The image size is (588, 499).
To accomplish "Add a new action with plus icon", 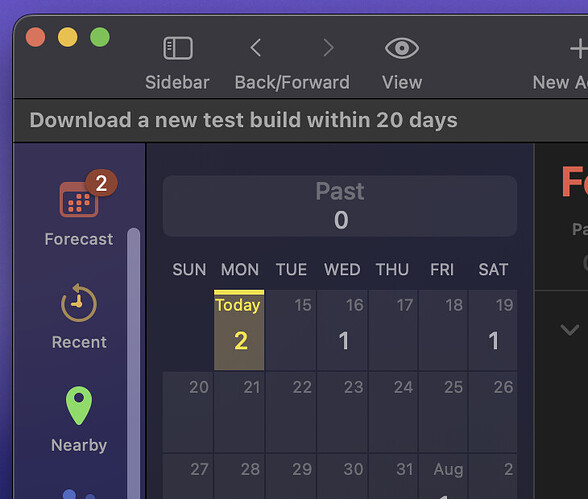I will (579, 48).
